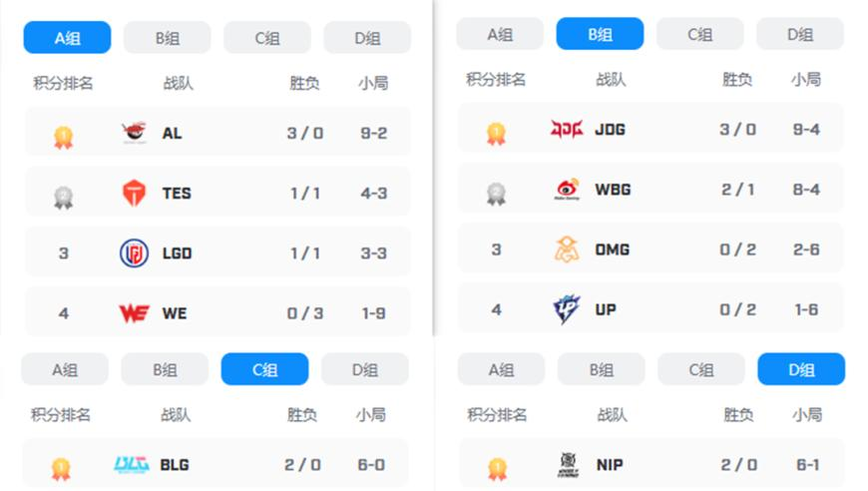Click the OMG team logo

click(567, 249)
